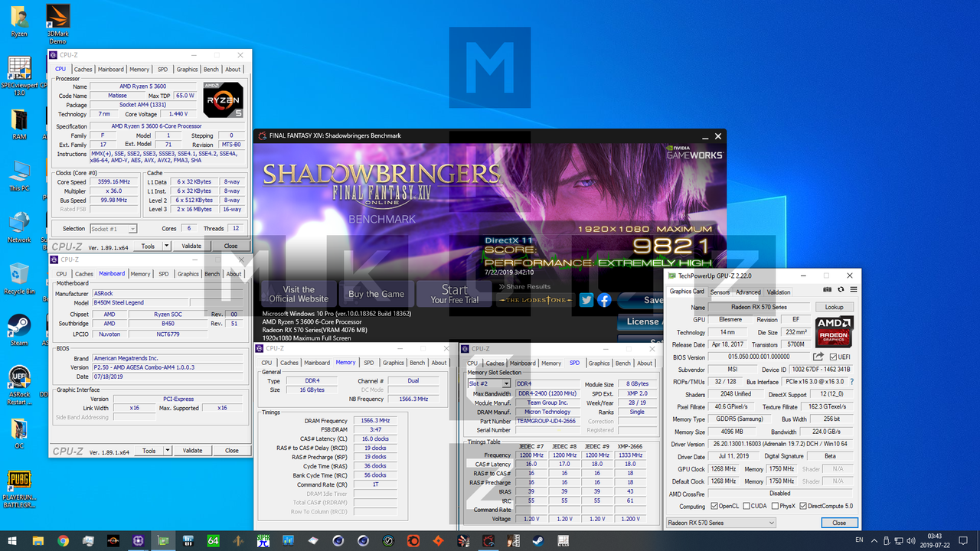Switch to Caches tab in top CPU-Z
The height and width of the screenshot is (551, 980).
click(x=83, y=69)
